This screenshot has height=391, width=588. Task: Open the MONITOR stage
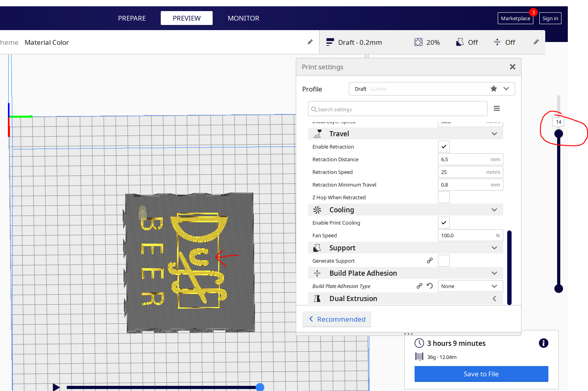click(244, 18)
